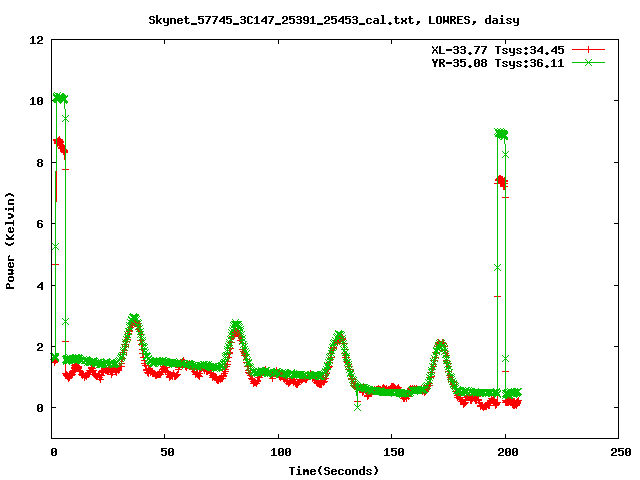Click the y-axis tick label 10
Screen dimensions: 640x480
point(36,101)
